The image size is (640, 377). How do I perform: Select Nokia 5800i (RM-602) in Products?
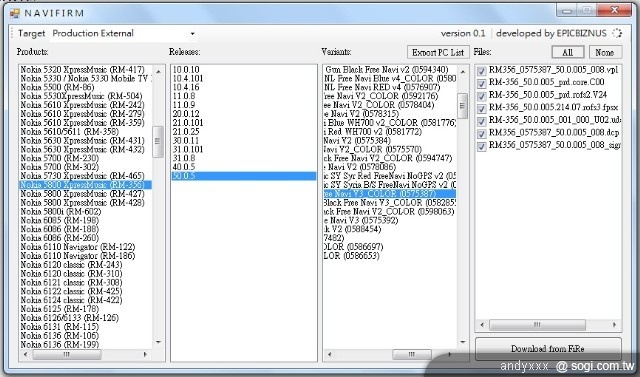[x=60, y=211]
